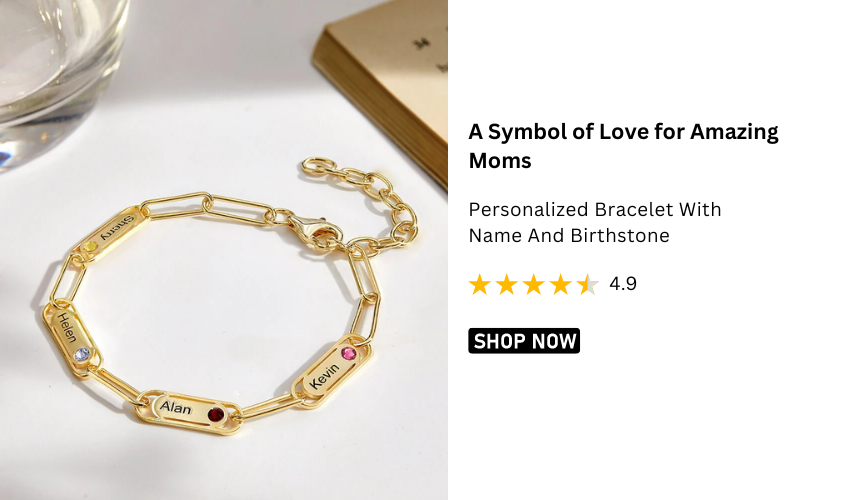
Task: Open the 'A Symbol of Love' headline
Action: [623, 146]
